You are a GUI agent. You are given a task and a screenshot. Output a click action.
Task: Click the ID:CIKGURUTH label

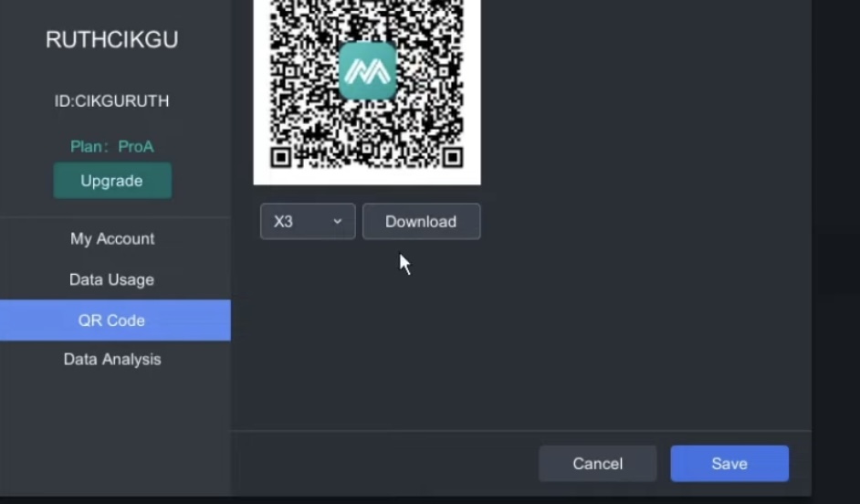point(112,101)
